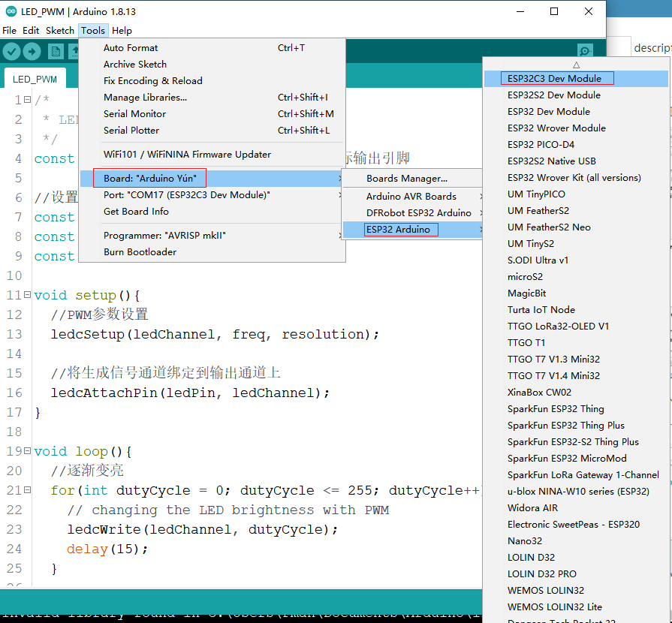This screenshot has width=672, height=623.
Task: Open the Edit menu
Action: [31, 31]
